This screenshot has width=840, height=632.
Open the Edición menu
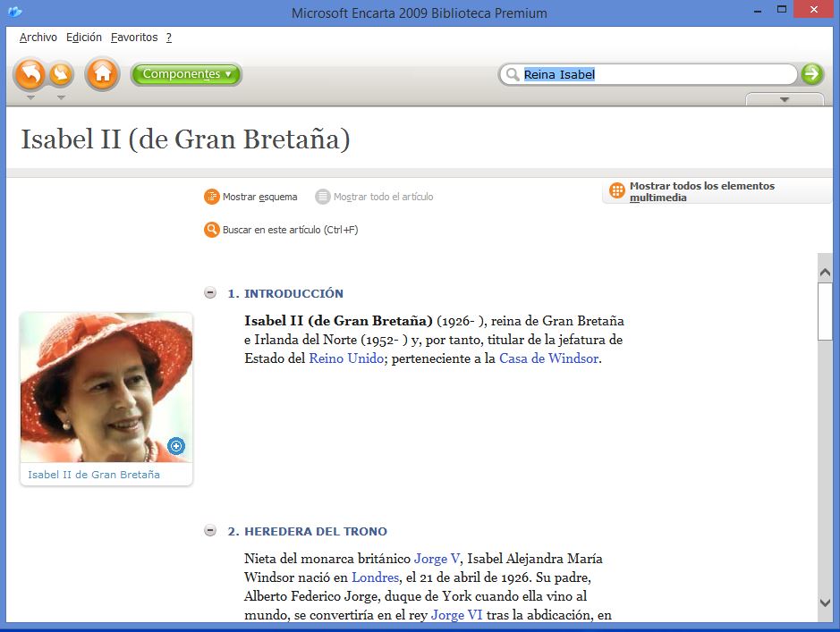83,38
